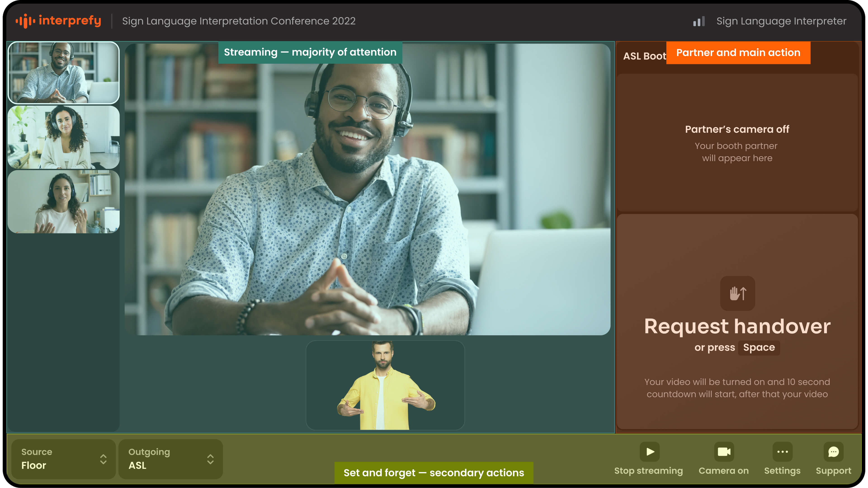Select the gesturing woman's thumbnail
This screenshot has height=488, width=868.
pos(63,202)
